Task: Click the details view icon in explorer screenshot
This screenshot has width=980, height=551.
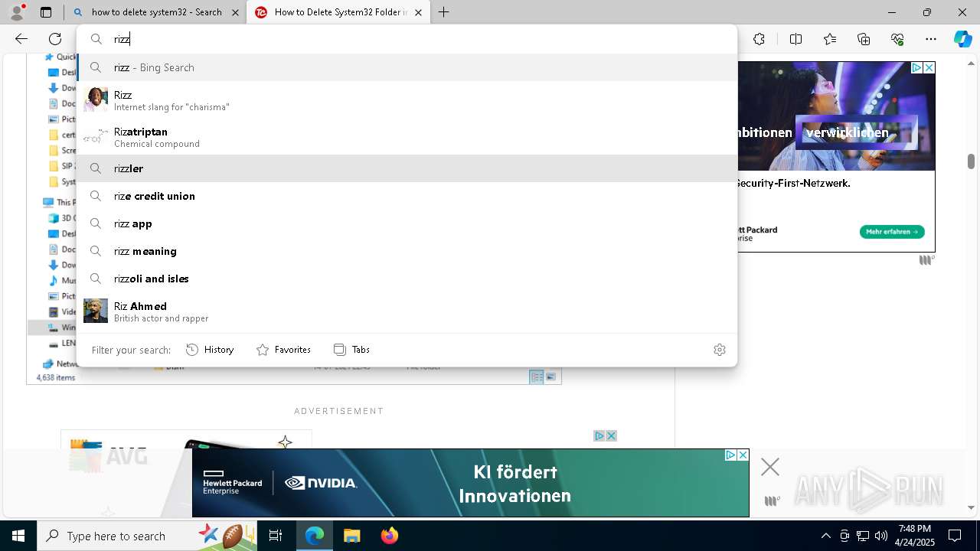Action: (x=537, y=377)
